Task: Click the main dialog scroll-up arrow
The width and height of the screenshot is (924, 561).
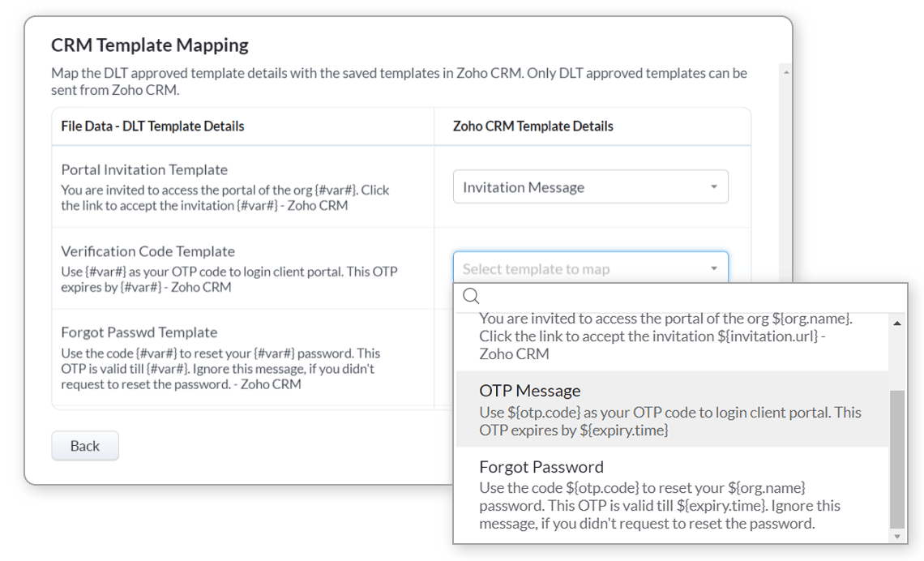Action: (x=785, y=73)
